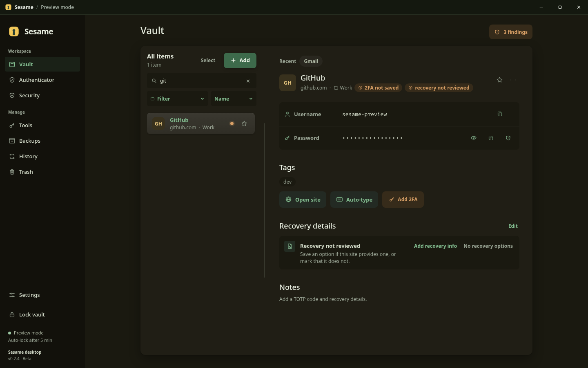Open Tools in the Manage group
Viewport: 588px width, 368px height.
42,125
